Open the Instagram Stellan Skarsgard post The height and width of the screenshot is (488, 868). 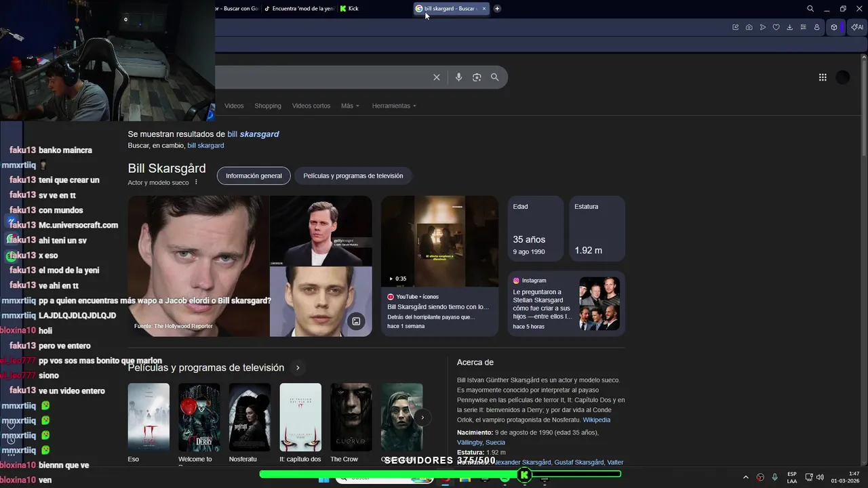coord(566,304)
